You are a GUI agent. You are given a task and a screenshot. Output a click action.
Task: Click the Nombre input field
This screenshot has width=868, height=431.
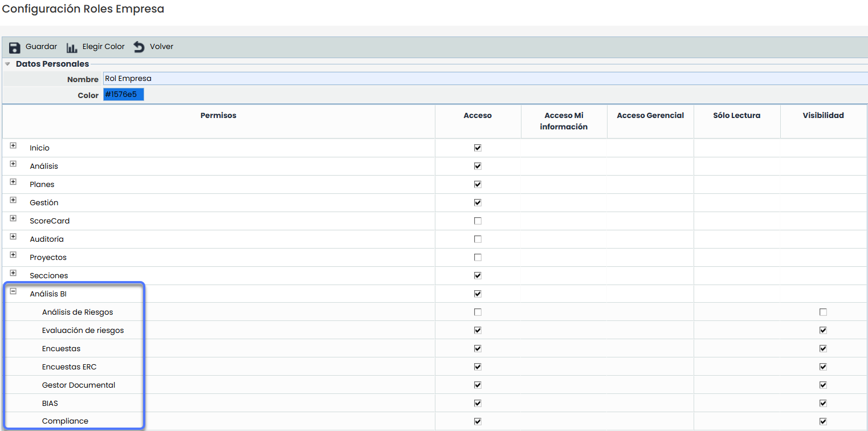[484, 79]
